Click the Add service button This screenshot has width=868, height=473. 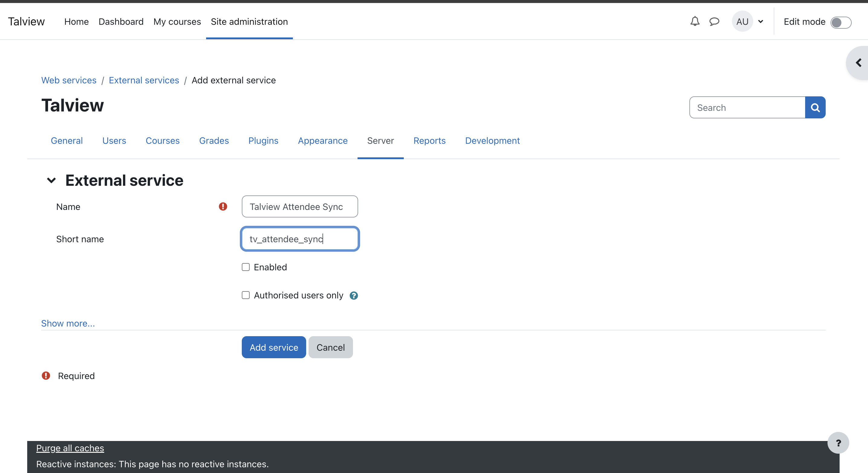click(x=274, y=347)
